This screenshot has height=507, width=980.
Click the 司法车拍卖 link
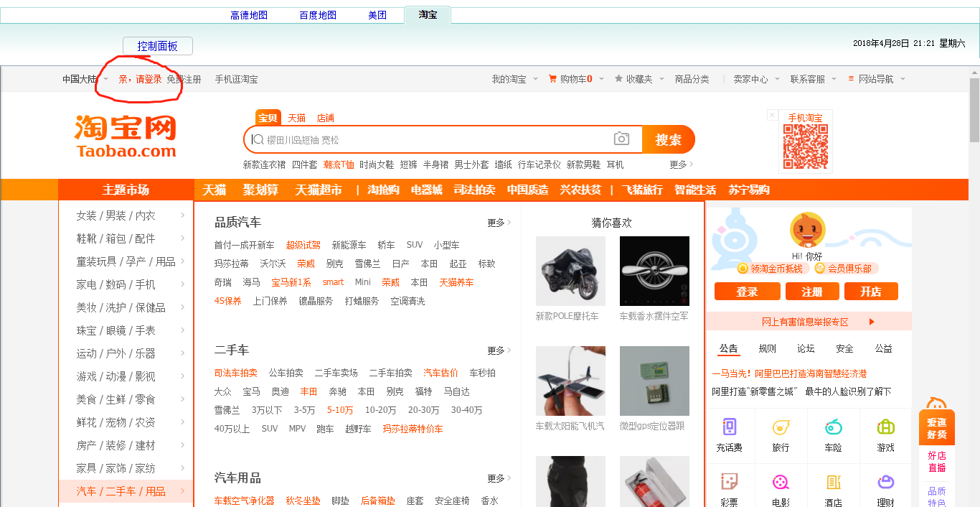236,373
